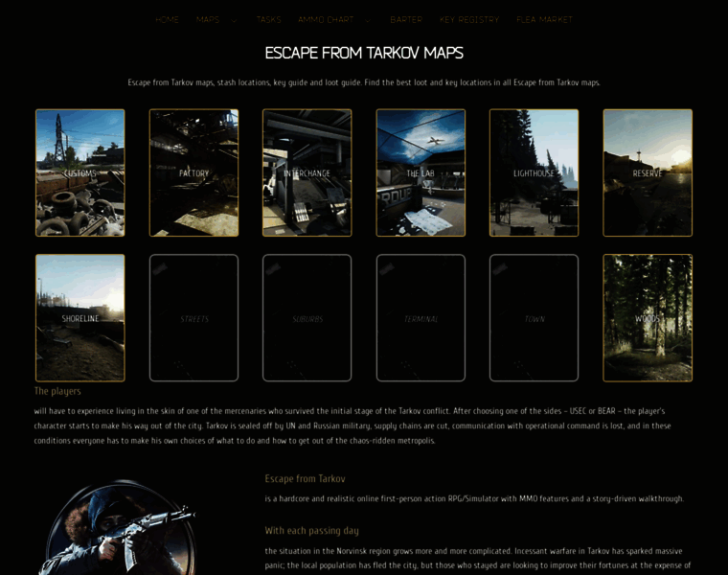Screen dimensions: 728x575
Task: Go to the Flea Market page
Action: 544,19
